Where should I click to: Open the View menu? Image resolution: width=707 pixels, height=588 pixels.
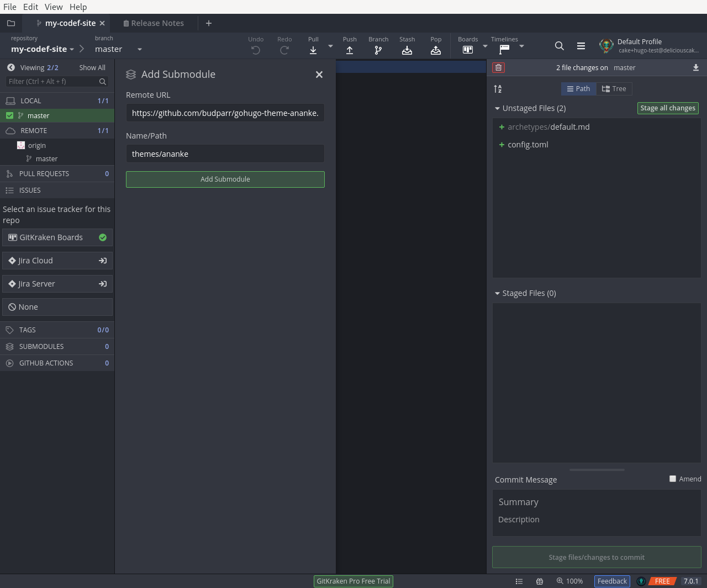pos(54,7)
